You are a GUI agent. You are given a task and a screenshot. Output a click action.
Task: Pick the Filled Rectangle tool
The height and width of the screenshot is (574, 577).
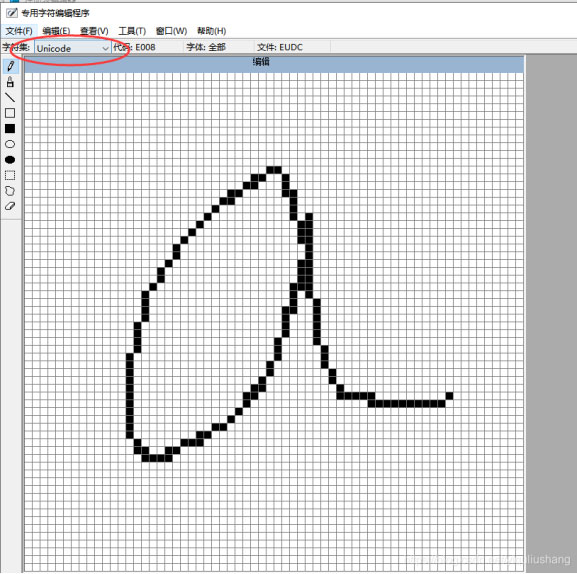[x=10, y=128]
